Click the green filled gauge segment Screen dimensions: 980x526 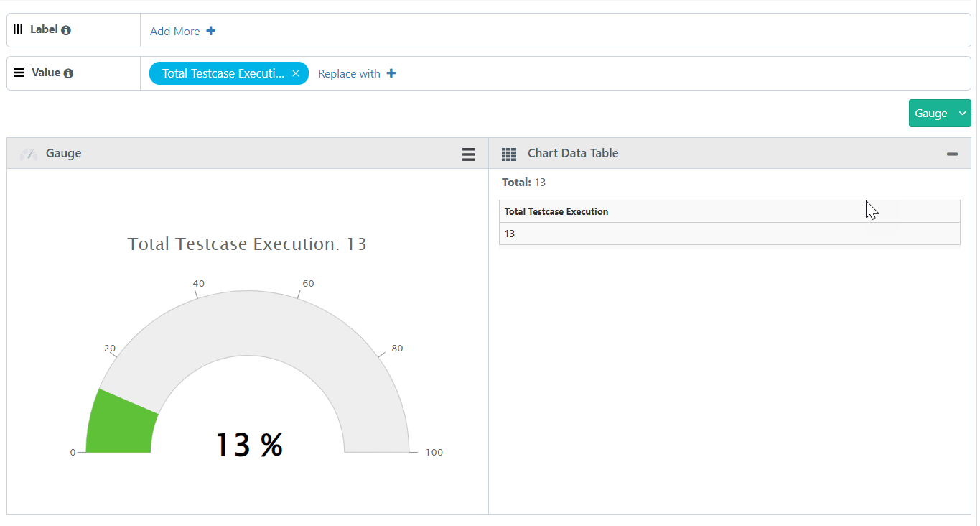(118, 424)
